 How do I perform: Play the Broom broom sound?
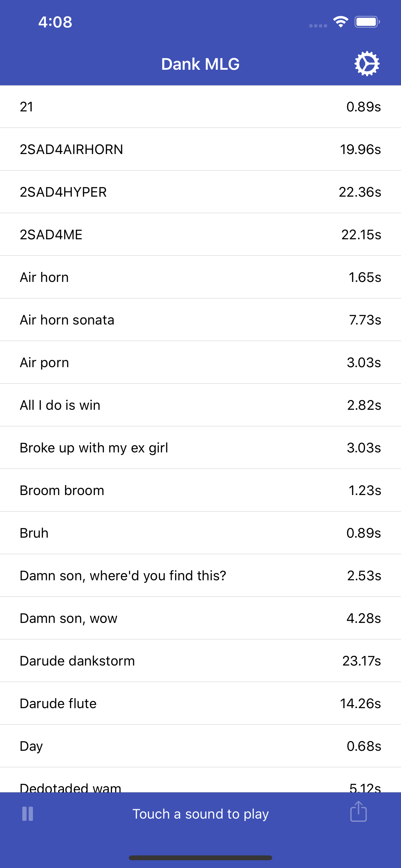click(200, 490)
